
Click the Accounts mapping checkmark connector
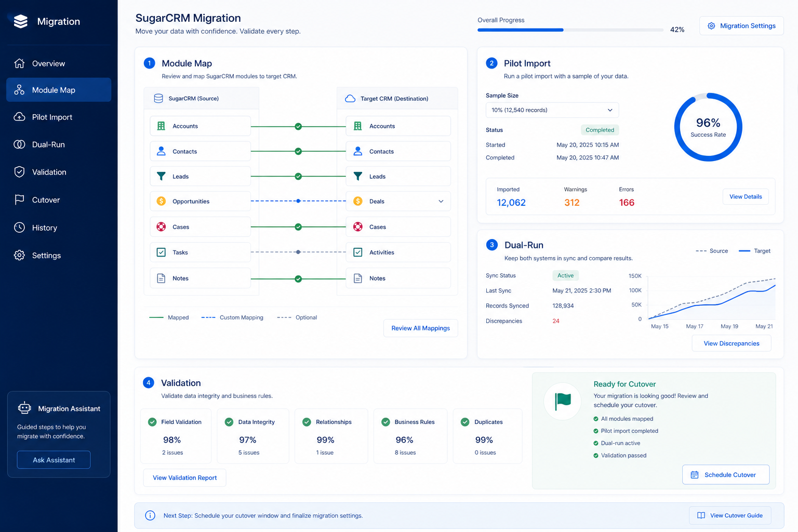click(298, 126)
